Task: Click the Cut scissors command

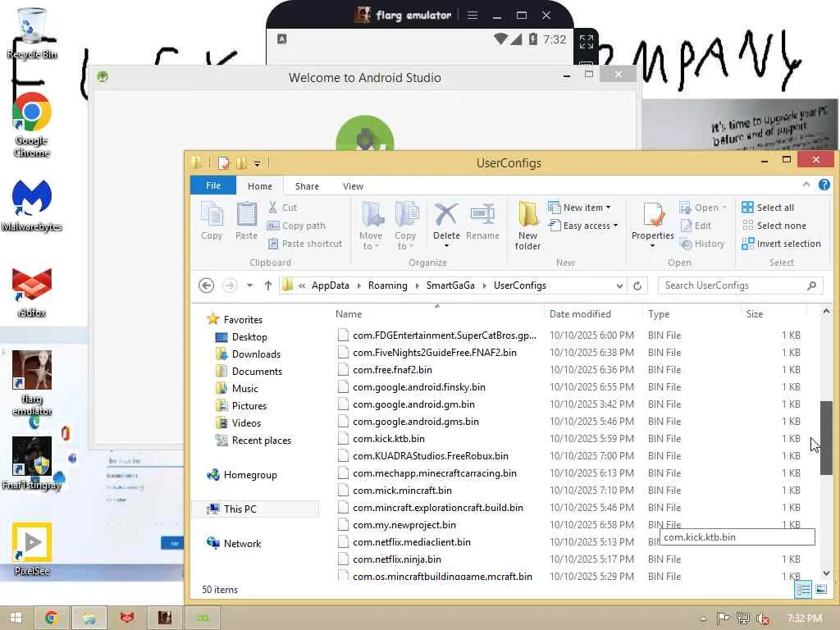Action: [282, 208]
